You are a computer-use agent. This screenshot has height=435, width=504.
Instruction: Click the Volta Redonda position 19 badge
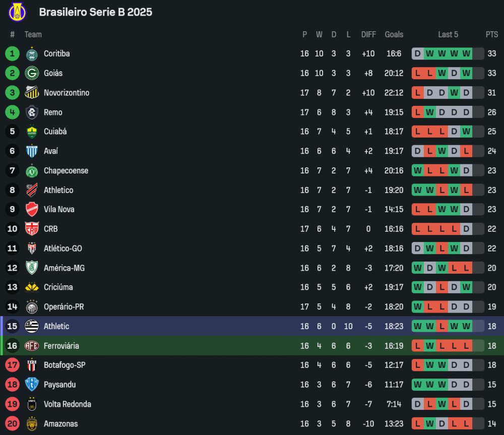[x=13, y=404]
